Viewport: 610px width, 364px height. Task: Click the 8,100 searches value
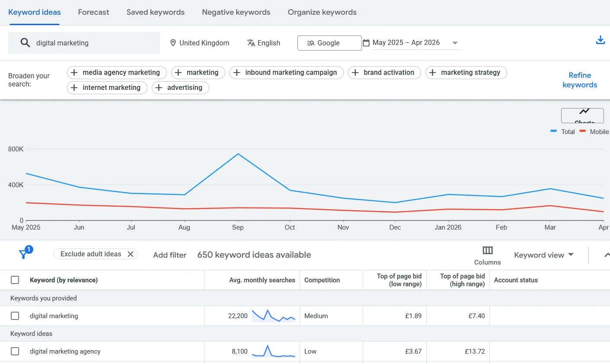[x=240, y=351]
